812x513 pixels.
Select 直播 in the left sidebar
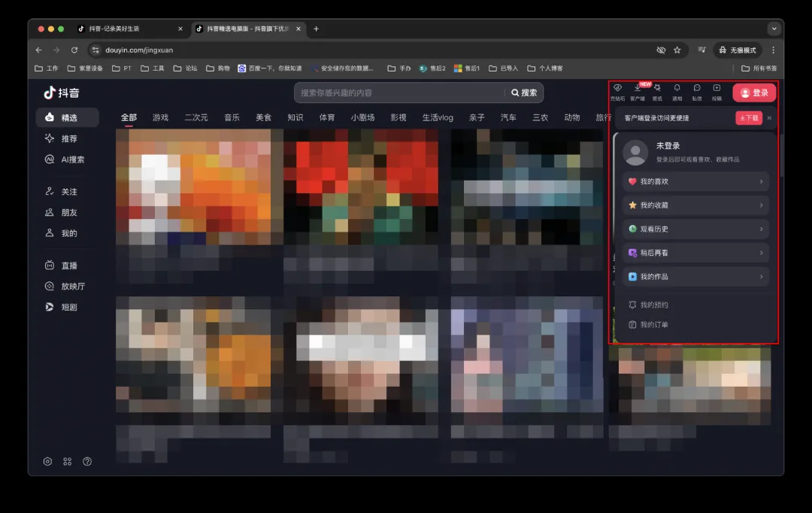68,266
